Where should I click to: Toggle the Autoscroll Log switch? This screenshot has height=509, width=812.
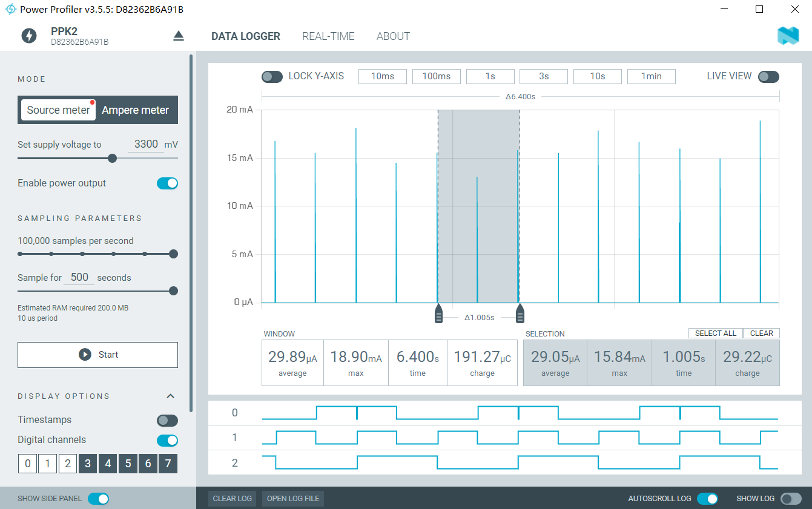(707, 499)
